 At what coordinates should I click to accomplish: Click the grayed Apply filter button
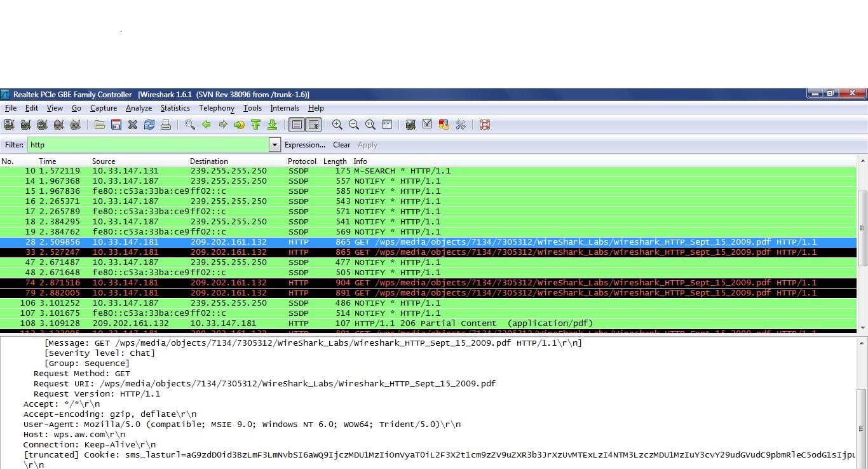coord(367,145)
